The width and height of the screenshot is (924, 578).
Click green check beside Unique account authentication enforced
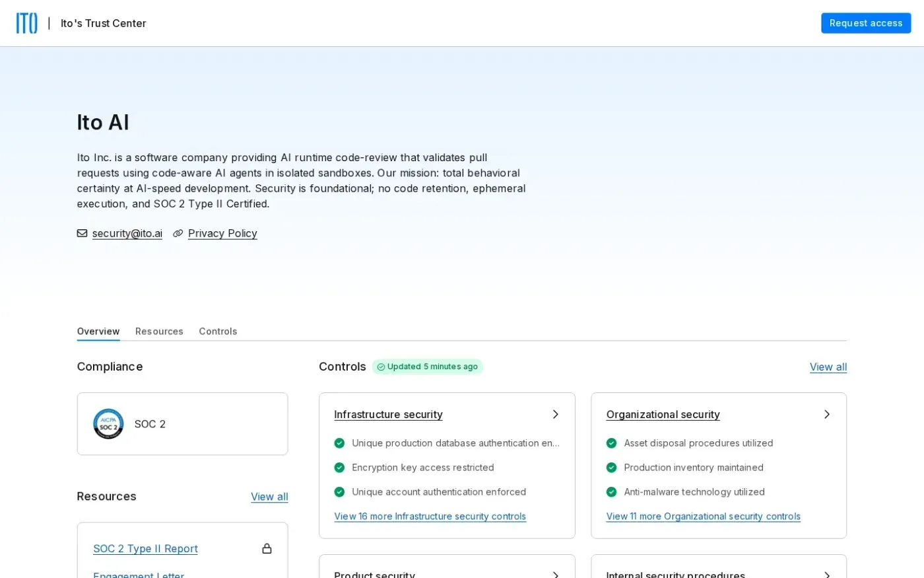click(x=339, y=492)
